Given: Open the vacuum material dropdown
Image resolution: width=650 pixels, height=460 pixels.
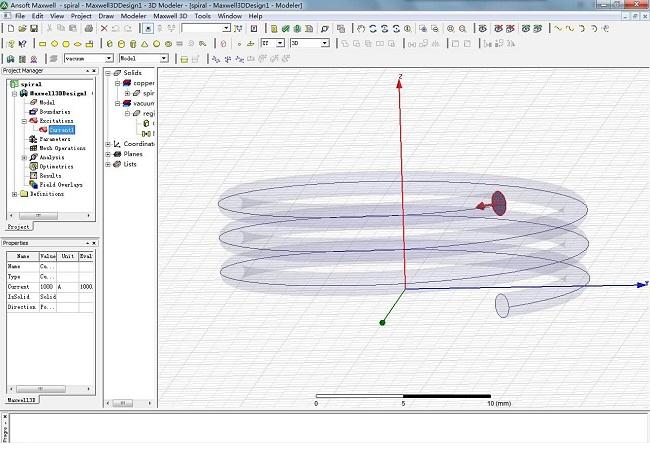Looking at the screenshot, I should click(109, 58).
